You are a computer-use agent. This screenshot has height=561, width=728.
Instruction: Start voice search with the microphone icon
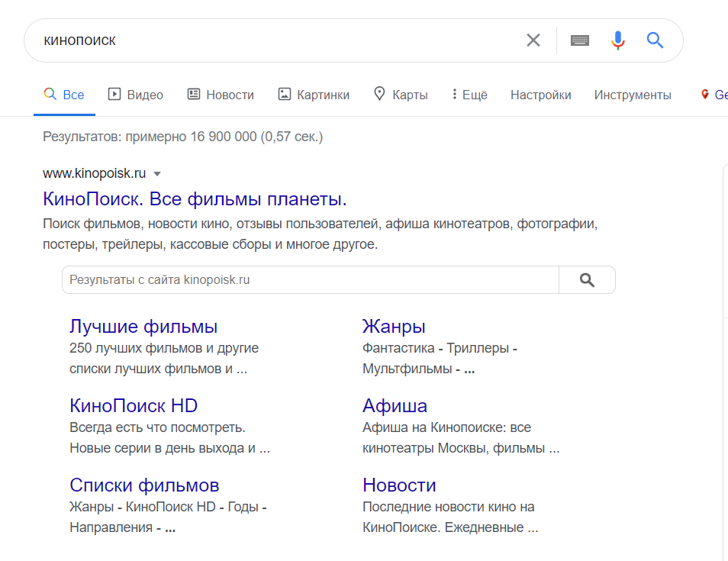click(617, 40)
